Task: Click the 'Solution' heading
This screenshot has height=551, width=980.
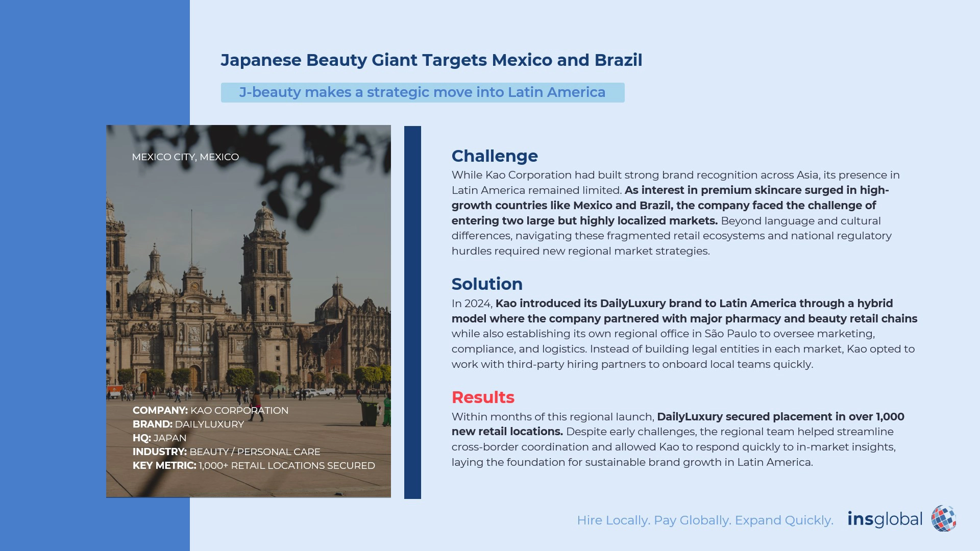Action: coord(487,284)
